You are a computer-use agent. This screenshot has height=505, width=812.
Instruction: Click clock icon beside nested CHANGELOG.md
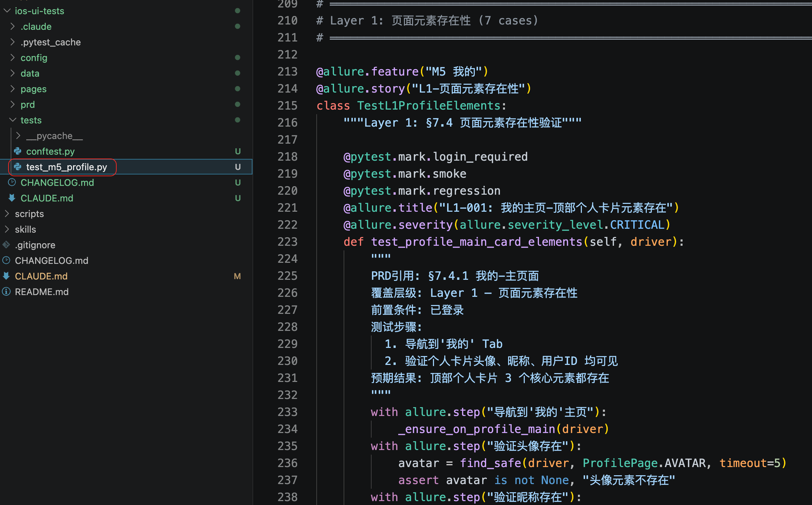coord(12,183)
